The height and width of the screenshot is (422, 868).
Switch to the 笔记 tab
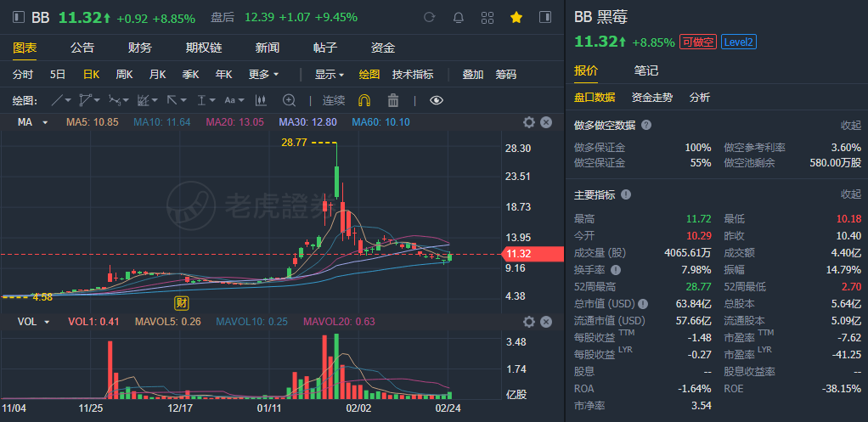pos(646,70)
